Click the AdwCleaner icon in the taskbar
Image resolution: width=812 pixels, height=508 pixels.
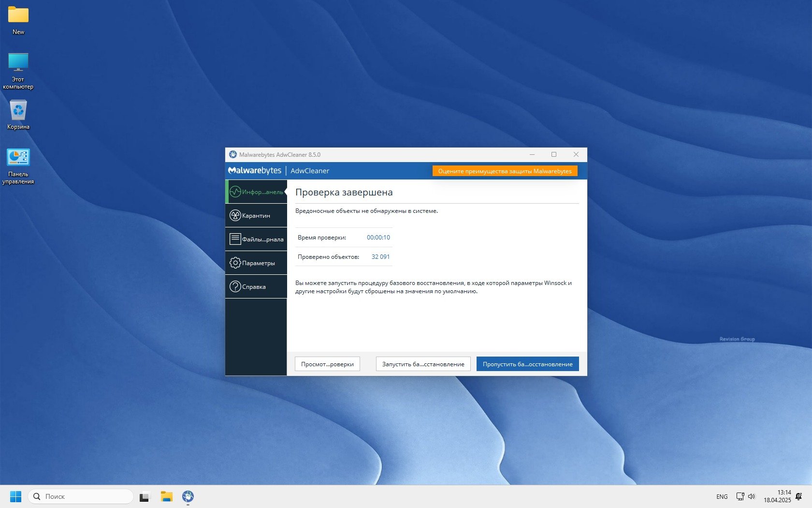(188, 496)
